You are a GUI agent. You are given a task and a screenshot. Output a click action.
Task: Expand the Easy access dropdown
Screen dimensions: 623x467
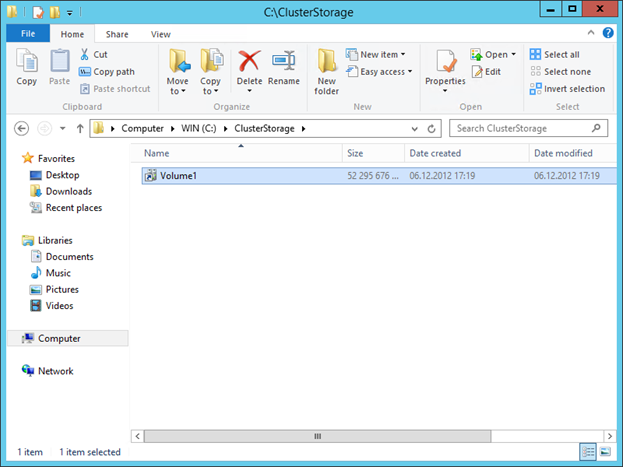[x=410, y=72]
